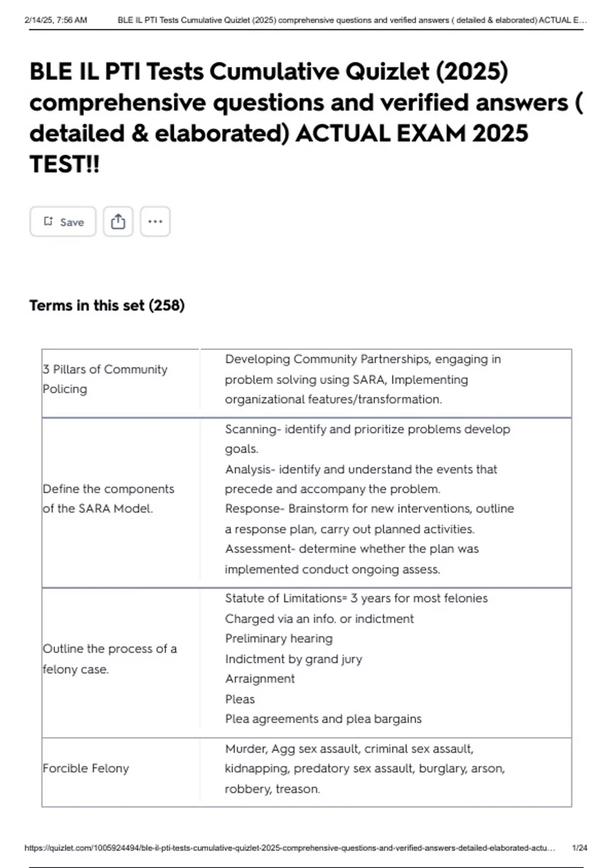613x868 pixels.
Task: Click the BLE IL PTI Tests page title
Action: coord(306,117)
